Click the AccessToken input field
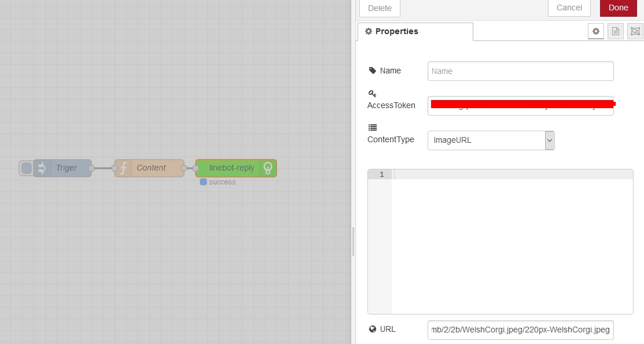Screen dimensions: 644x344 click(x=520, y=105)
